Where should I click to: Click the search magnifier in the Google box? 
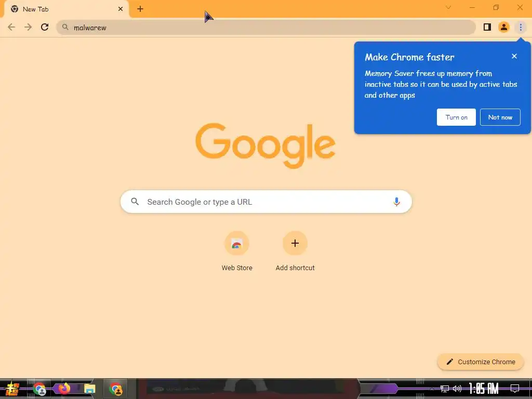tap(135, 202)
